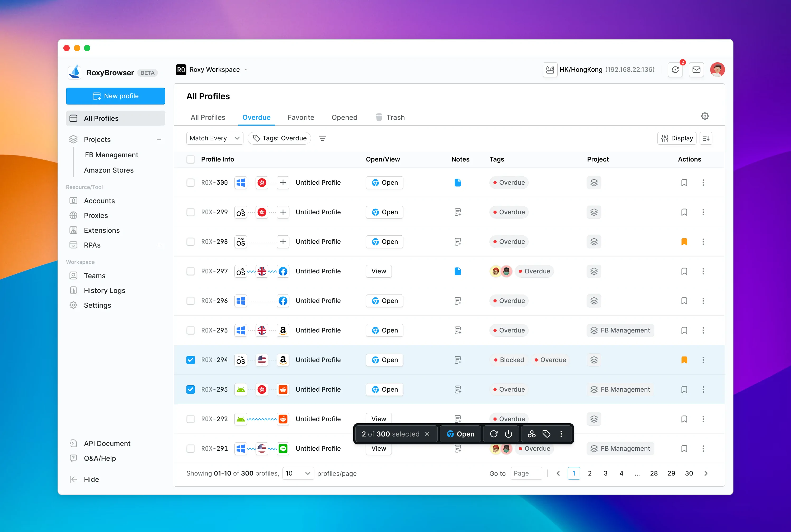
Task: Open the Display options menu
Action: (677, 138)
